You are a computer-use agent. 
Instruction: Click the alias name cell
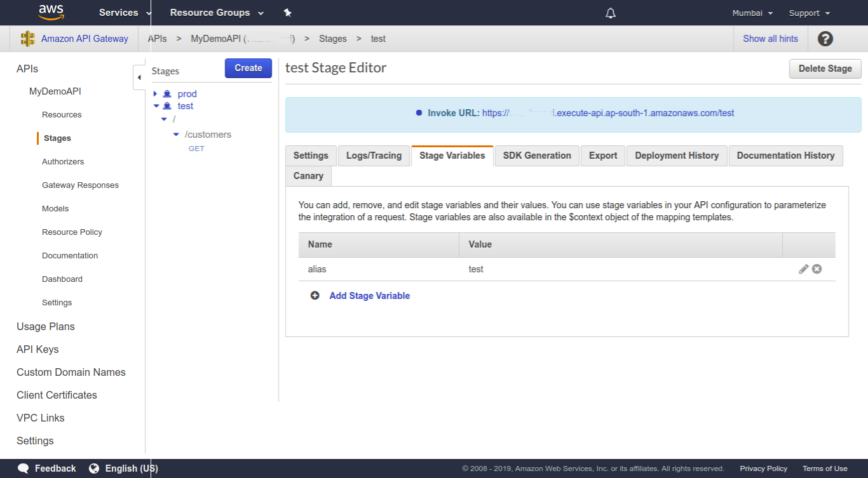[379, 269]
